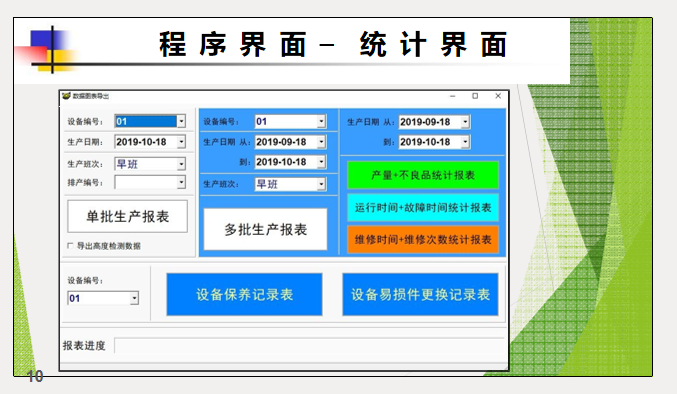Click the app icon in title bar
This screenshot has height=394, width=677.
click(66, 96)
